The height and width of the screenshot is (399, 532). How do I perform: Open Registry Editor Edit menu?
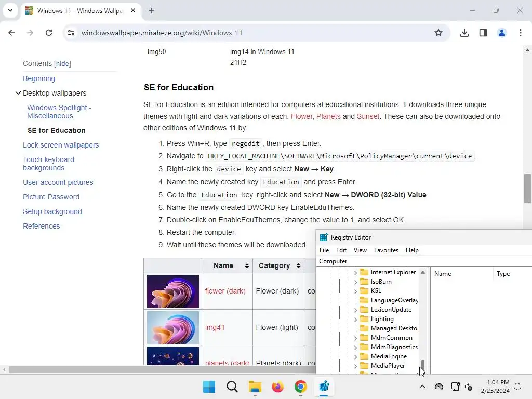[341, 250]
